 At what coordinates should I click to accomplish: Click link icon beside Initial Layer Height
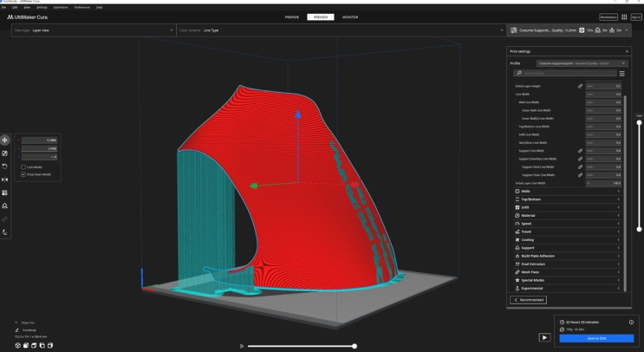point(580,87)
